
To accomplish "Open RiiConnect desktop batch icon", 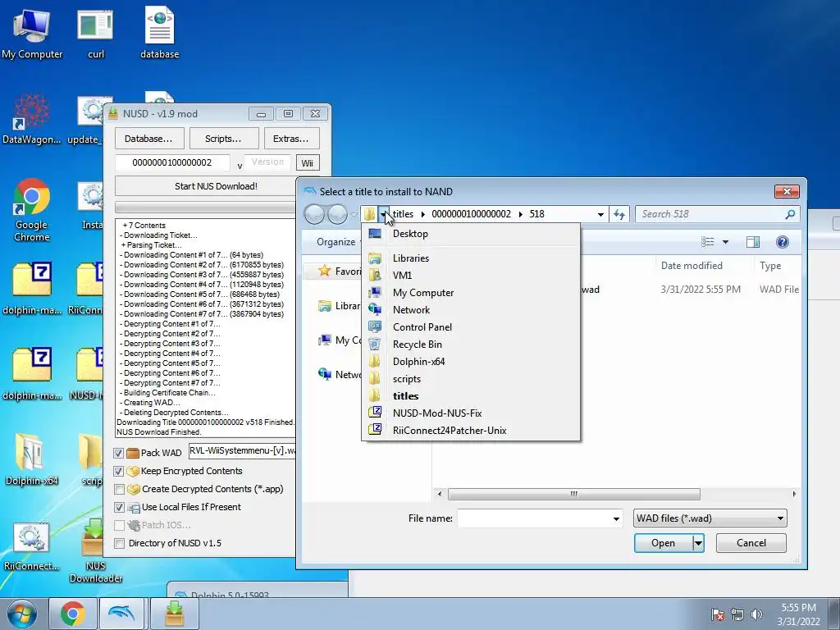I will [x=32, y=546].
